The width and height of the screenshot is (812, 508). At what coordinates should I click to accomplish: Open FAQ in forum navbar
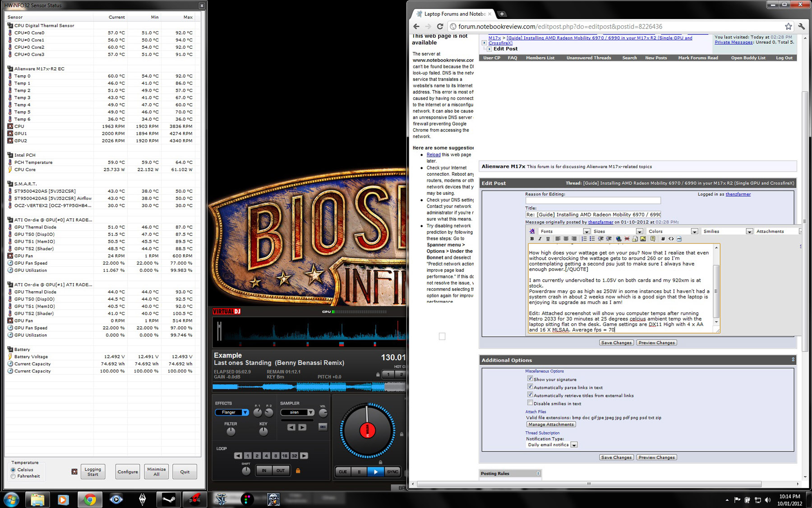pyautogui.click(x=512, y=58)
